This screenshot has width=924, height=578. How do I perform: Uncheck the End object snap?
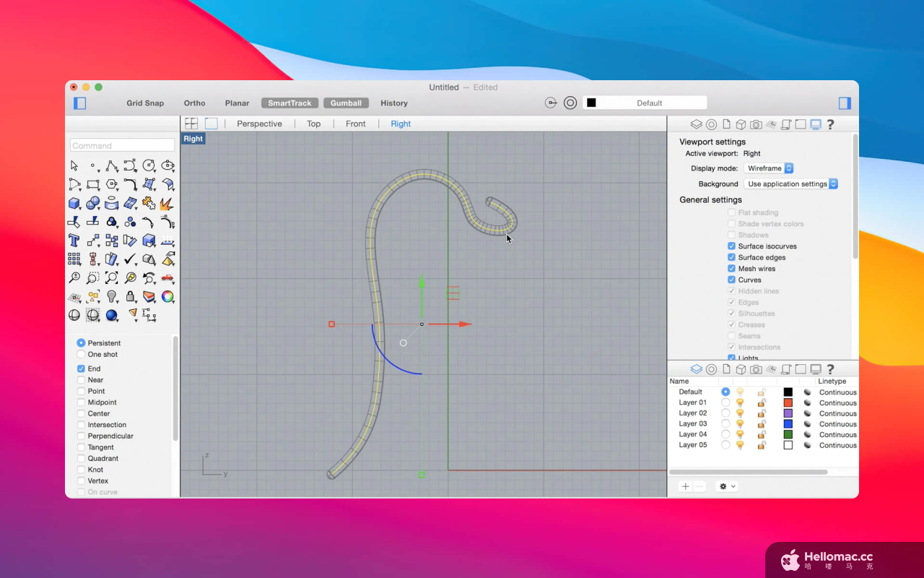tap(81, 368)
